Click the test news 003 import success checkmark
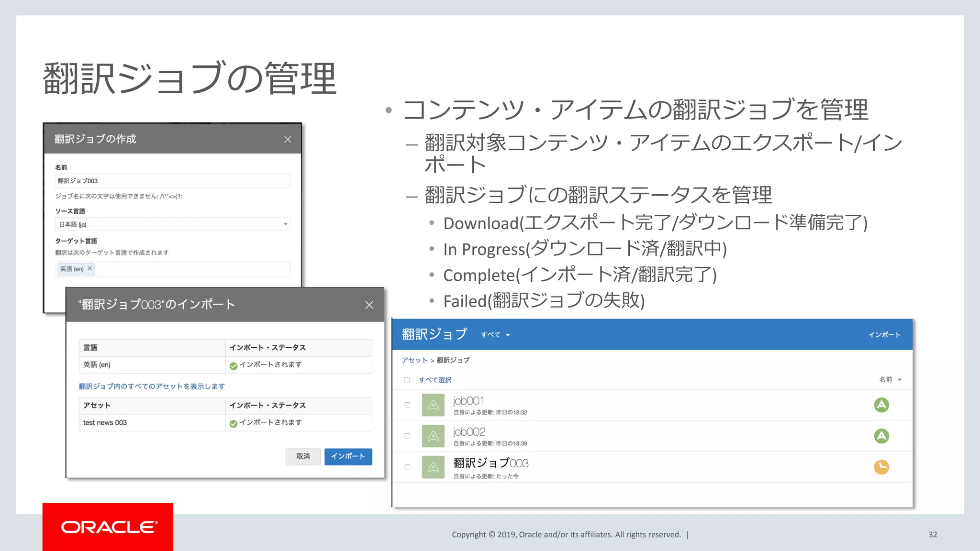980x551 pixels. [x=234, y=424]
